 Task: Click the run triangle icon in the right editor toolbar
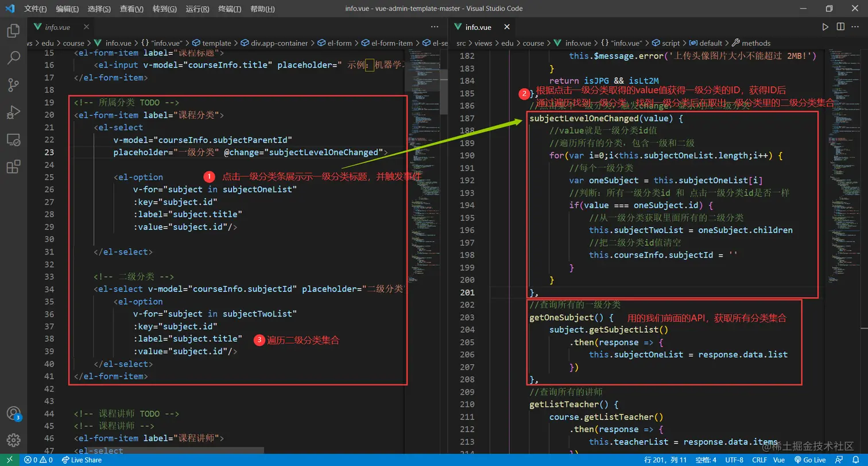[x=825, y=27]
